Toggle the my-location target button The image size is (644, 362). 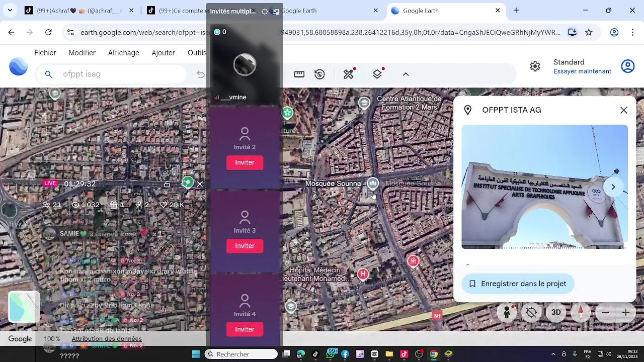tap(531, 312)
